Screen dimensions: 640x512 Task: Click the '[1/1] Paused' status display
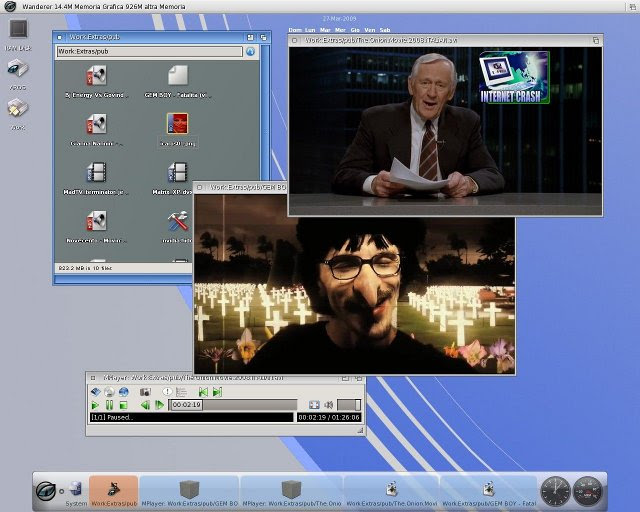pyautogui.click(x=191, y=417)
